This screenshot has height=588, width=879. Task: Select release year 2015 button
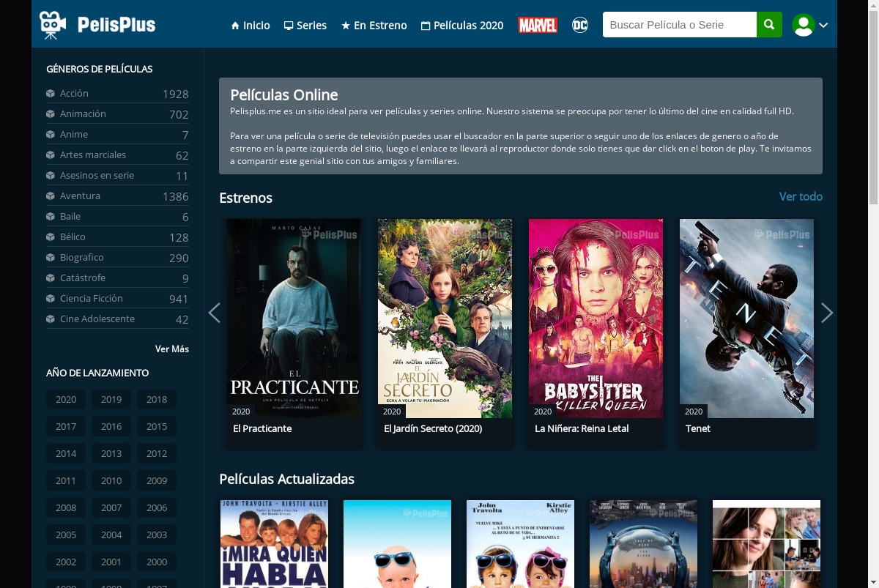point(157,426)
